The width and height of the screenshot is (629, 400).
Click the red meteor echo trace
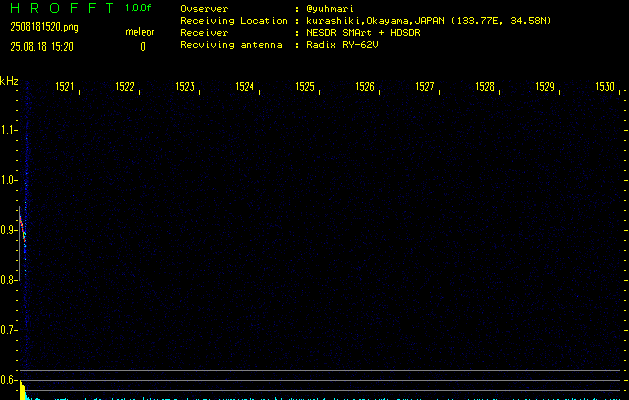pyautogui.click(x=22, y=227)
